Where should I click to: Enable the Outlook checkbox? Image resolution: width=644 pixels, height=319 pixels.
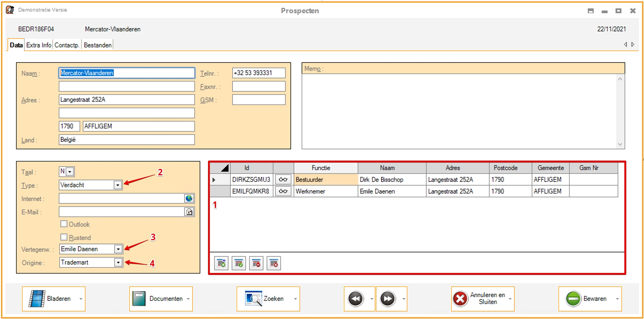point(64,224)
